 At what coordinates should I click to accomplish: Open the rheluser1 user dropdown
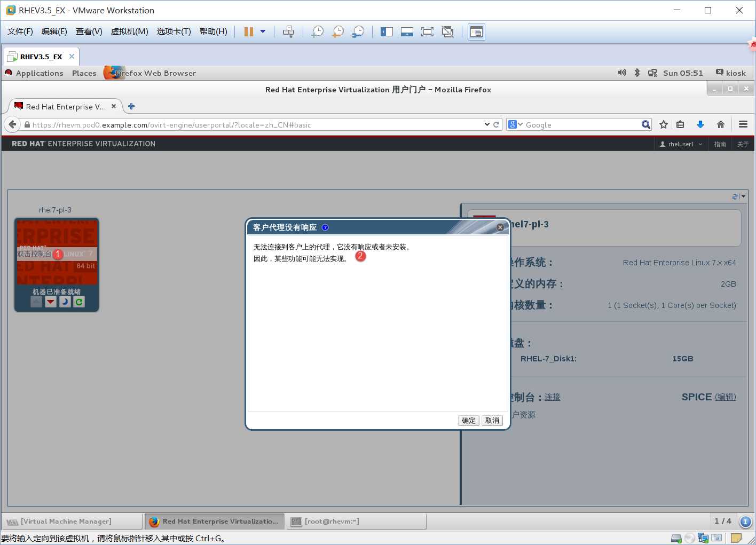(681, 144)
